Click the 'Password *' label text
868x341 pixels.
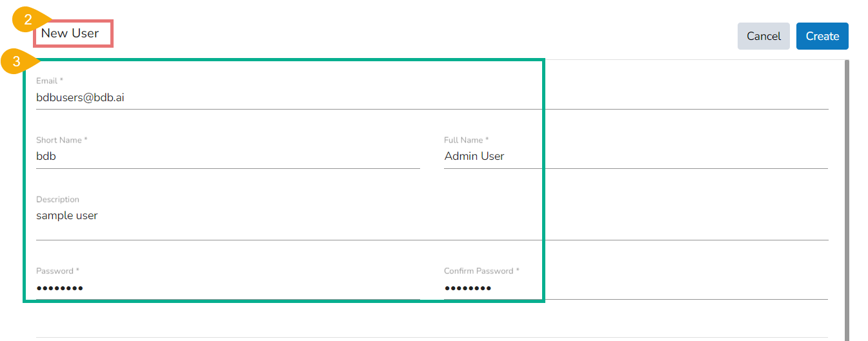(57, 271)
